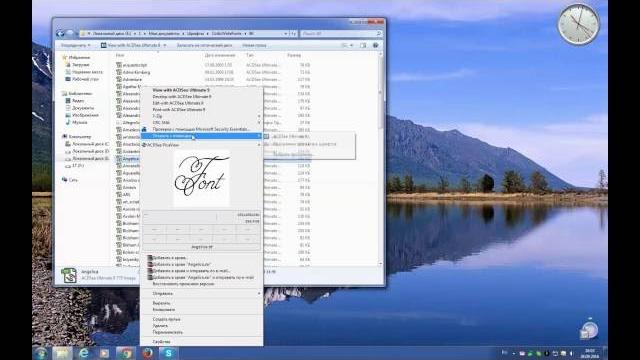Expand the 7-Zip submenu
The width and height of the screenshot is (640, 360).
tap(201, 116)
